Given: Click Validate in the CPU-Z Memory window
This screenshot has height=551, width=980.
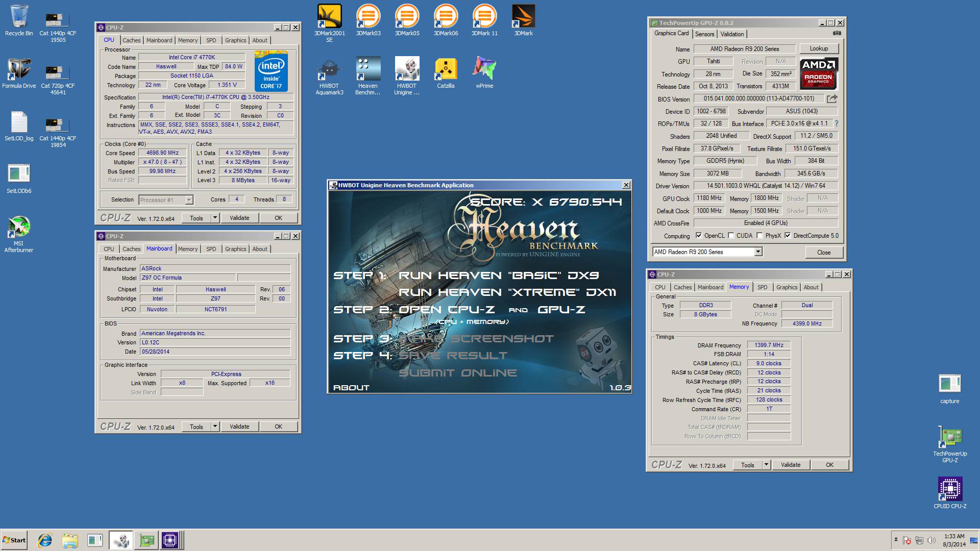Looking at the screenshot, I should (791, 465).
